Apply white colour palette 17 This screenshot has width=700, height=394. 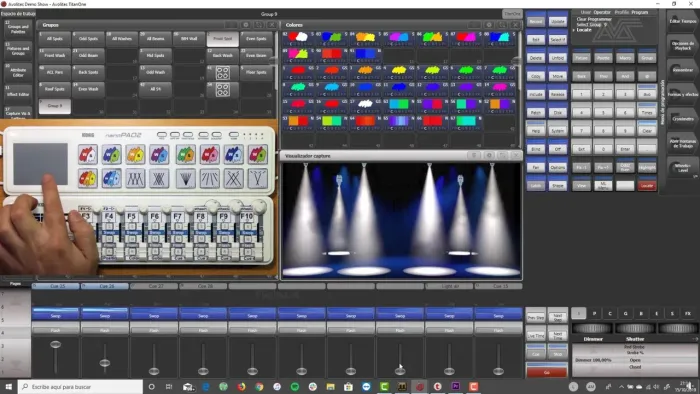tap(365, 106)
